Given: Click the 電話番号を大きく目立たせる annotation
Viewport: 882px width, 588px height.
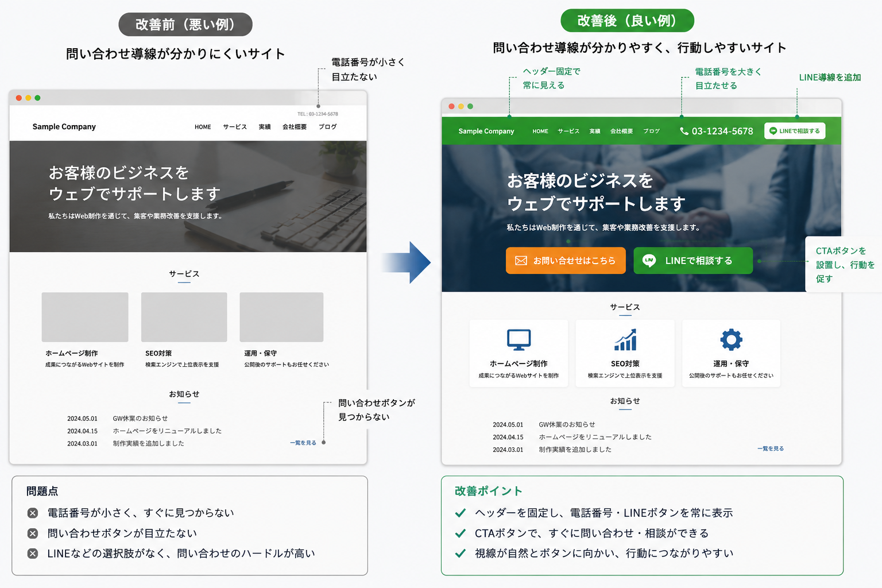Looking at the screenshot, I should coord(728,79).
